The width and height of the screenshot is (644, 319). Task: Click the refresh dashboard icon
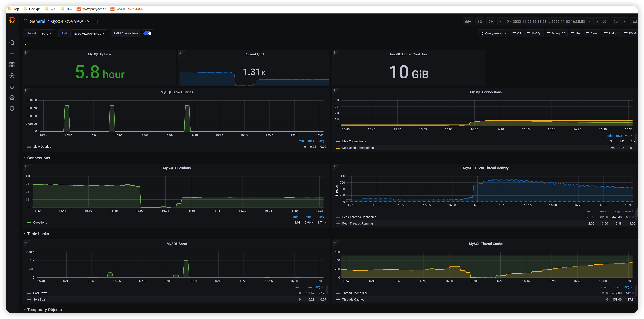616,21
